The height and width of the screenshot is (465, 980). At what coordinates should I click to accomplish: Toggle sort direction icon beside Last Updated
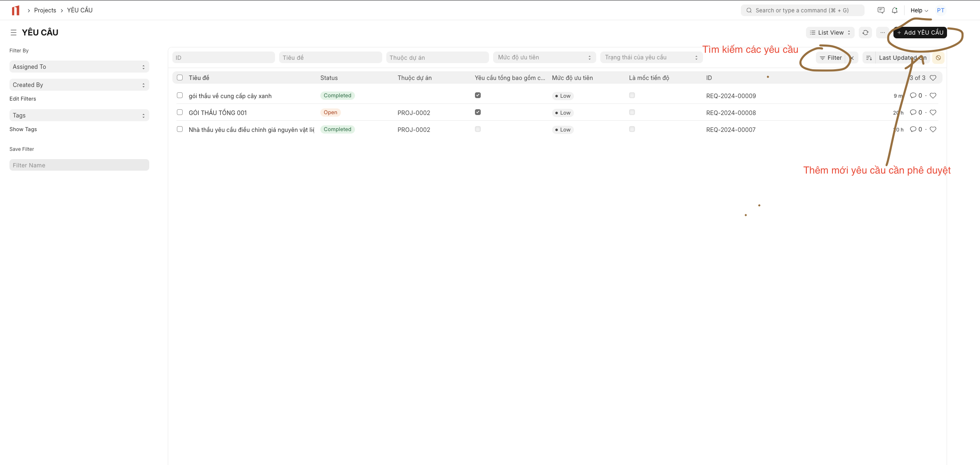[x=869, y=58]
